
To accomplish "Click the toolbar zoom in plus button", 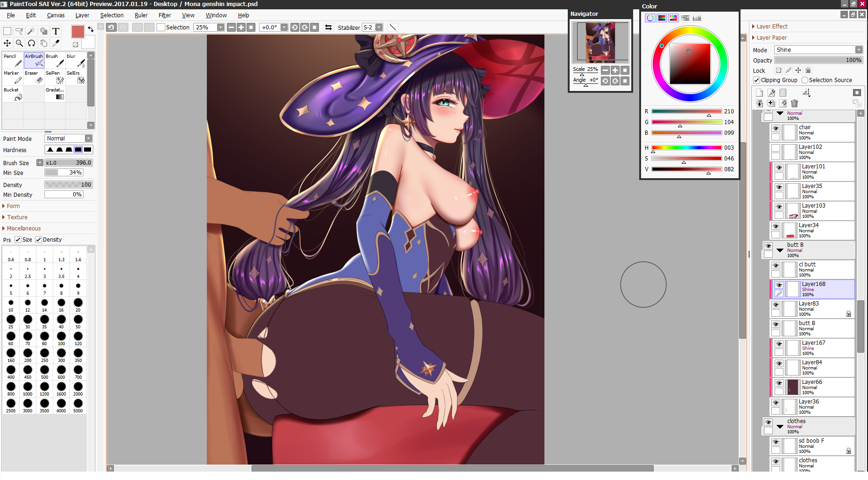I will coord(241,27).
